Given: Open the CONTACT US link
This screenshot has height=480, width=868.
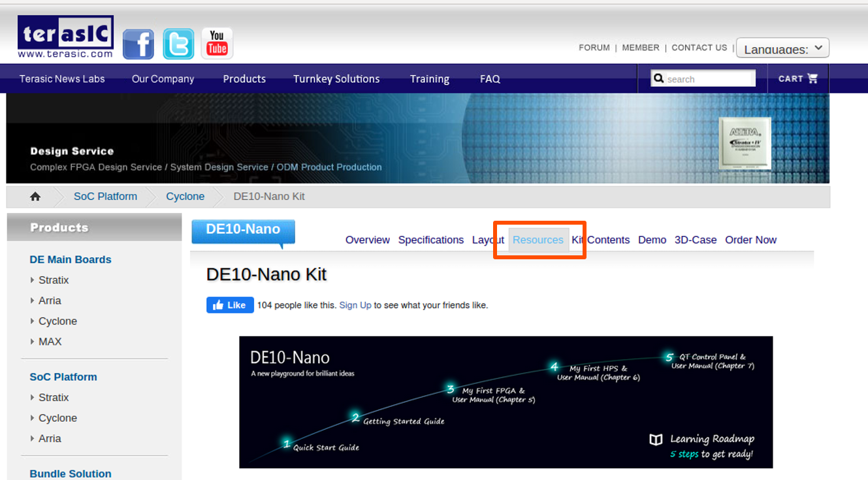Looking at the screenshot, I should pyautogui.click(x=699, y=48).
